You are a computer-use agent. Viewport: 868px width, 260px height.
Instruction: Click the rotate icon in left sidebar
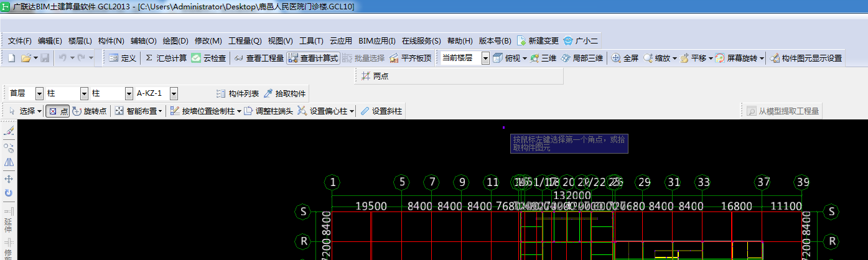tap(9, 193)
